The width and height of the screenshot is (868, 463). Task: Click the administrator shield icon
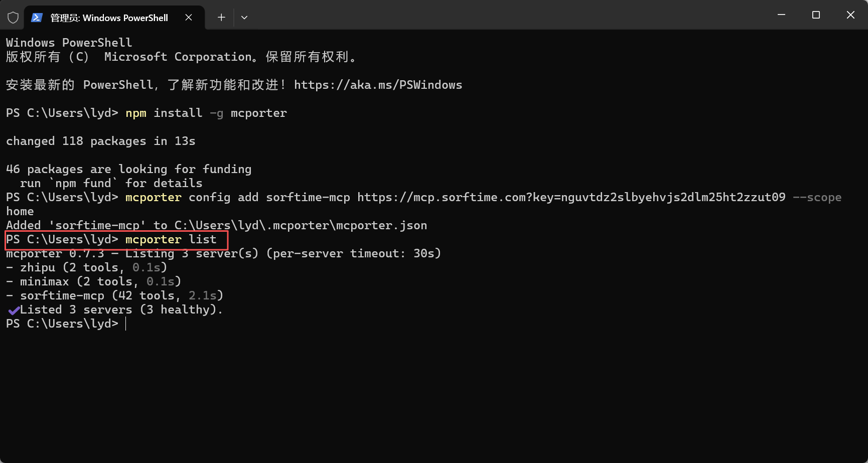(x=13, y=18)
